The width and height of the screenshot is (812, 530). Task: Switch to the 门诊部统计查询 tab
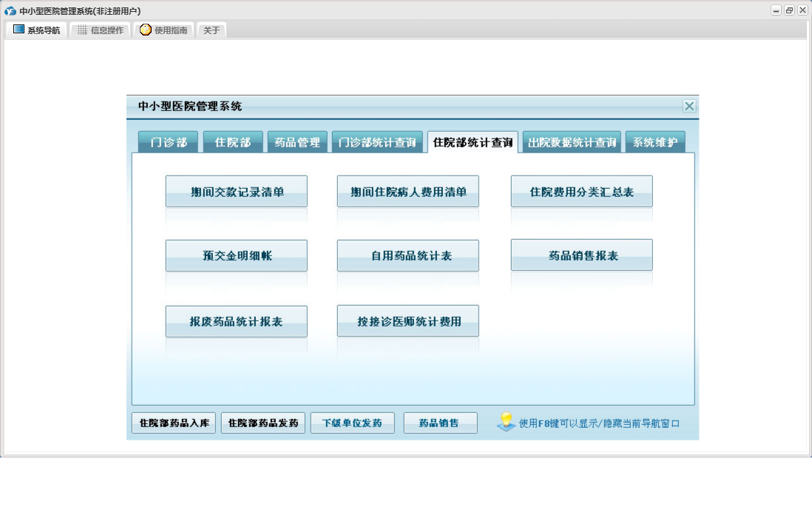coord(377,142)
